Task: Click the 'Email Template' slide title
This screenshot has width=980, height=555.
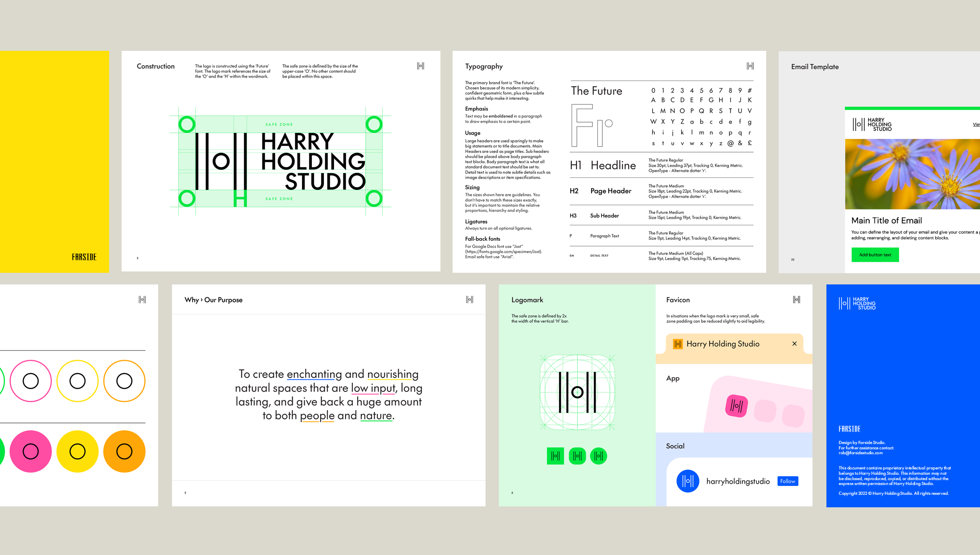Action: click(x=815, y=67)
